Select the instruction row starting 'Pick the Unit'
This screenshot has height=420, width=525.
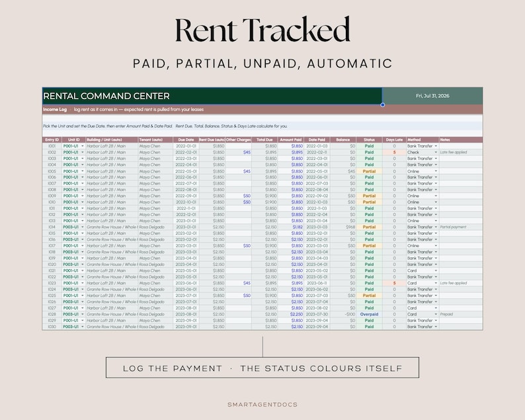pyautogui.click(x=262, y=126)
